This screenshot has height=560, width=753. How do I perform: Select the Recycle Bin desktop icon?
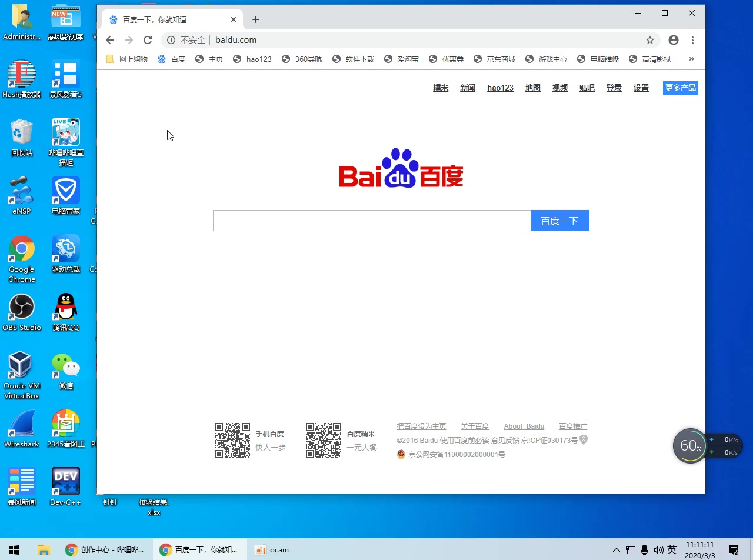(x=22, y=138)
